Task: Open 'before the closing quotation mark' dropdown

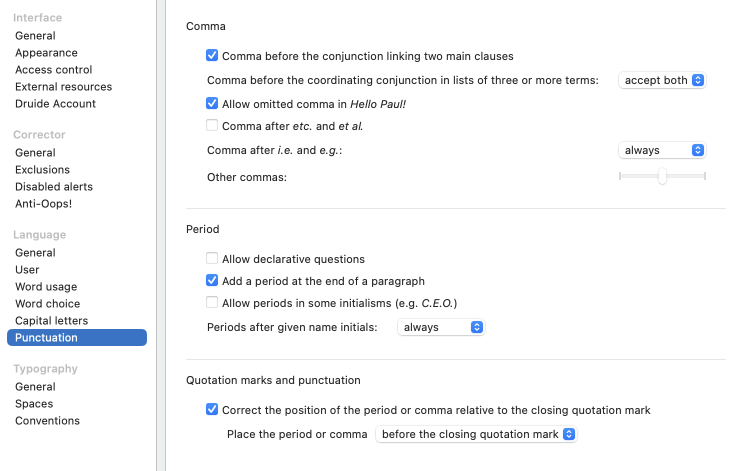Action: point(476,434)
